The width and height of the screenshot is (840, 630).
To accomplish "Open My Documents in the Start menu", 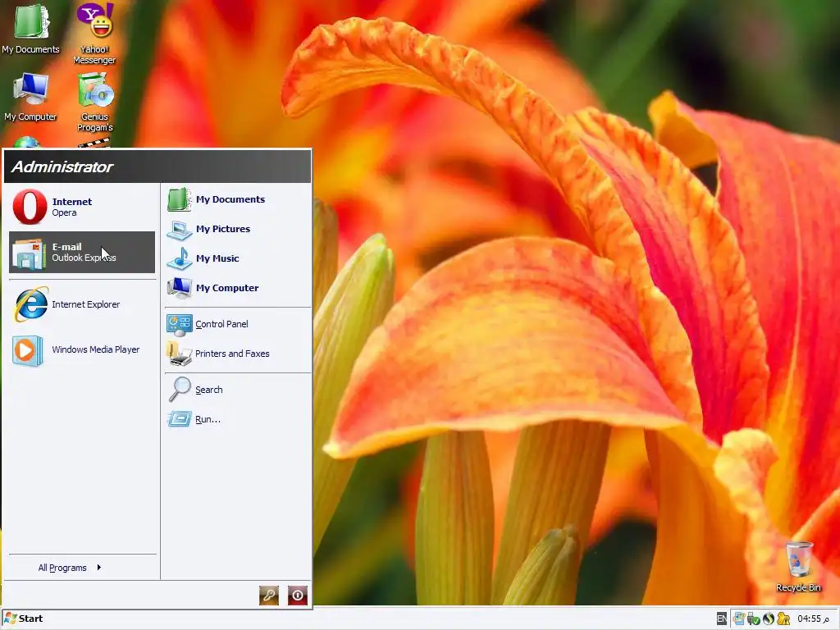I will coord(237,199).
